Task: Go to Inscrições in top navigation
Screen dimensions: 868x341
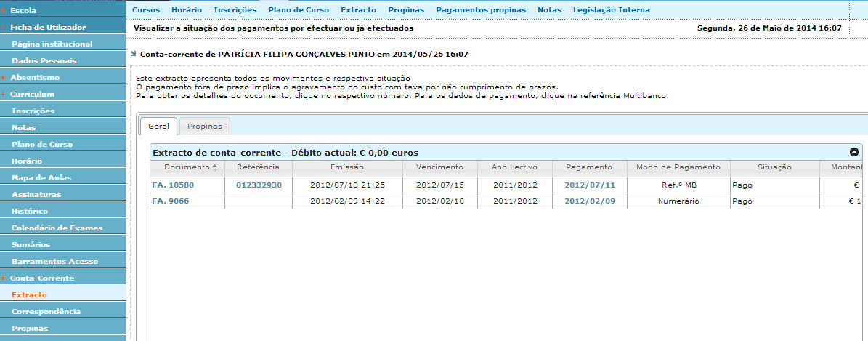Action: pyautogui.click(x=235, y=10)
